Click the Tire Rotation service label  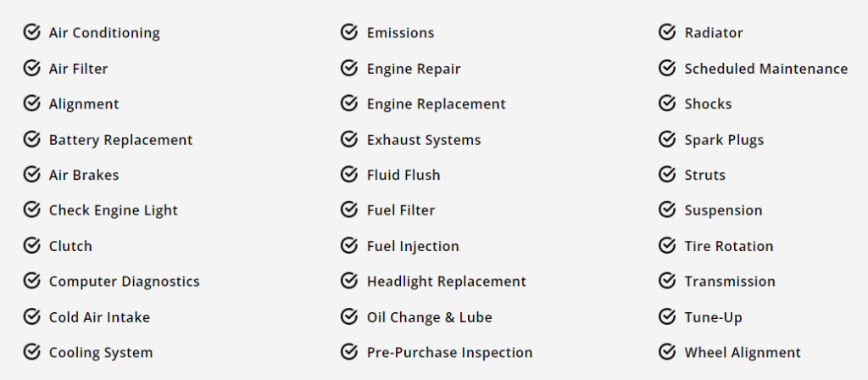(x=729, y=246)
